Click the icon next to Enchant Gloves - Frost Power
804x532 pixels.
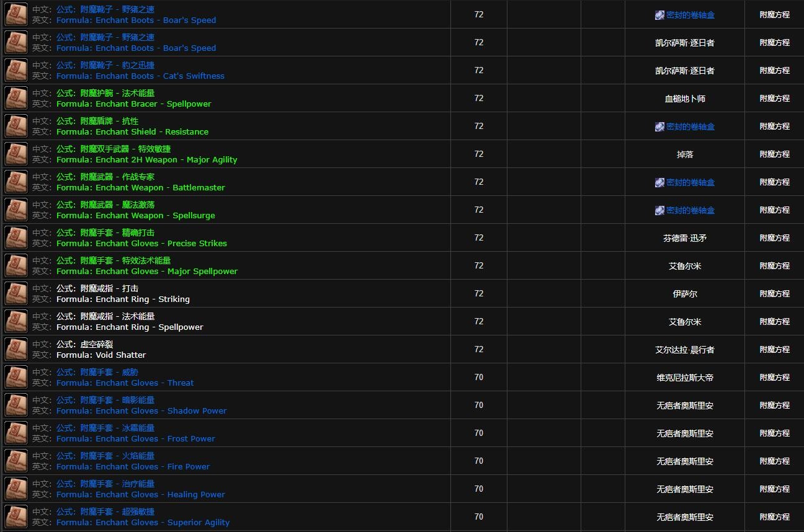click(x=16, y=433)
